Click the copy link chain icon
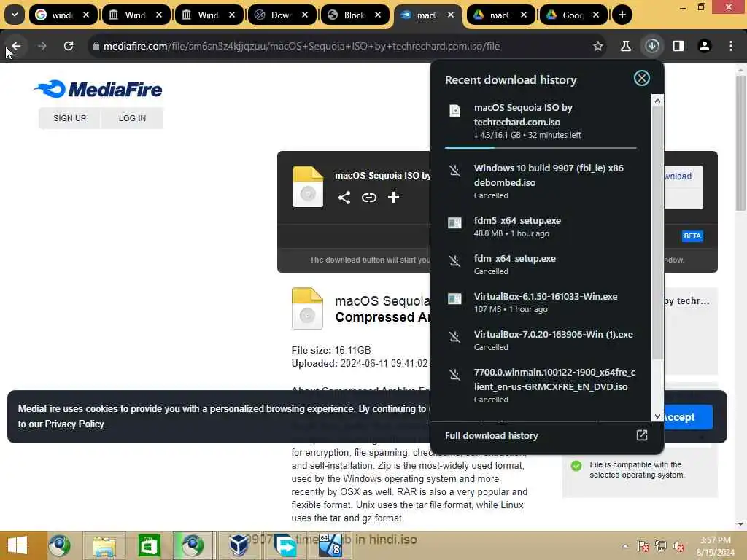747x560 pixels. tap(368, 197)
